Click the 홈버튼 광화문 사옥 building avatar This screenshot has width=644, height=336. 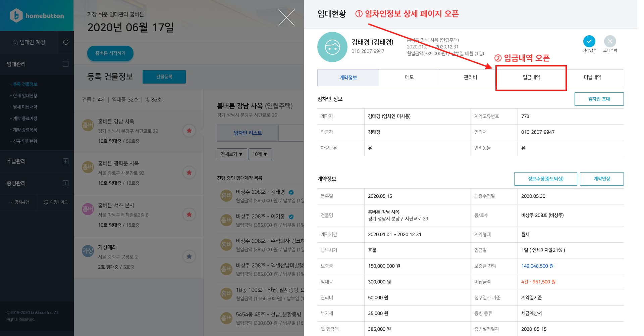tap(88, 167)
